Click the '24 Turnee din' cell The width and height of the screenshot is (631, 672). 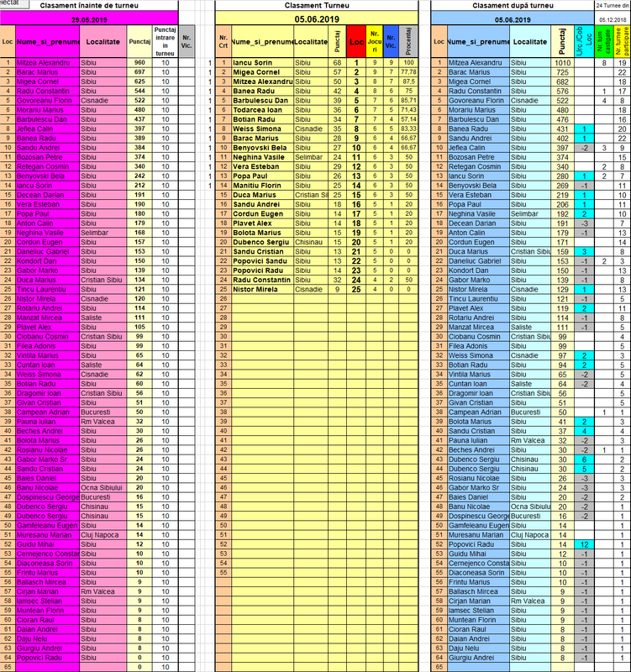coord(613,6)
